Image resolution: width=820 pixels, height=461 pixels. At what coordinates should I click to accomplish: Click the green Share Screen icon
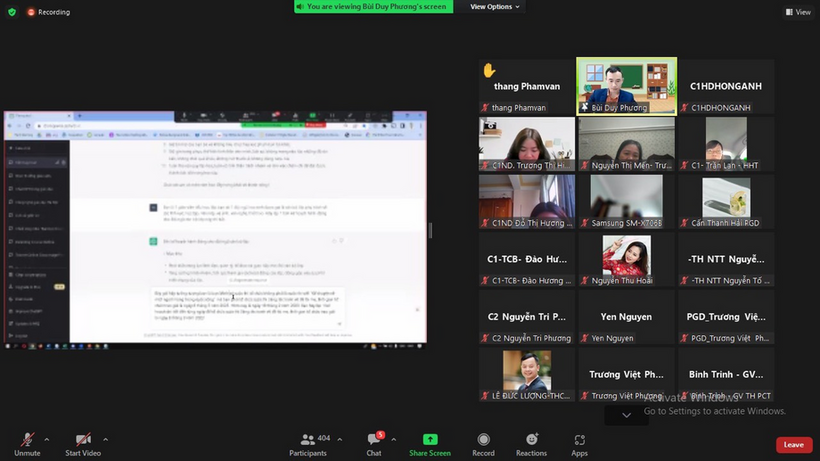(x=430, y=439)
